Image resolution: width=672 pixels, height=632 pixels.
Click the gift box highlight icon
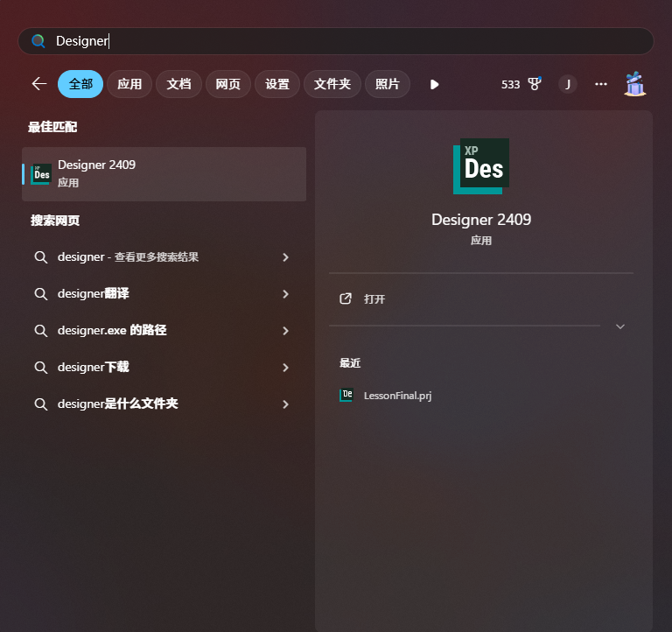[x=635, y=84]
